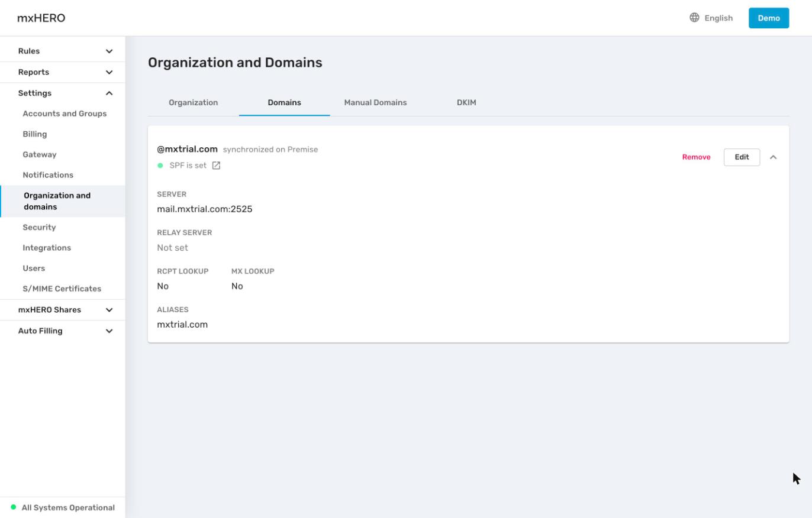Expand the Reports sidebar section
The height and width of the screenshot is (518, 812).
coord(63,72)
